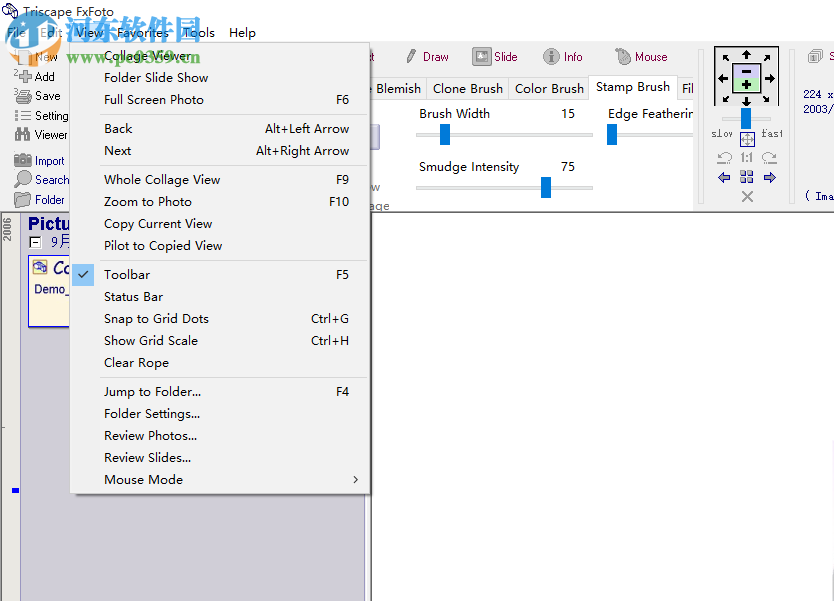Collapse the 9月 tree node
This screenshot has height=601, width=834.
[35, 243]
